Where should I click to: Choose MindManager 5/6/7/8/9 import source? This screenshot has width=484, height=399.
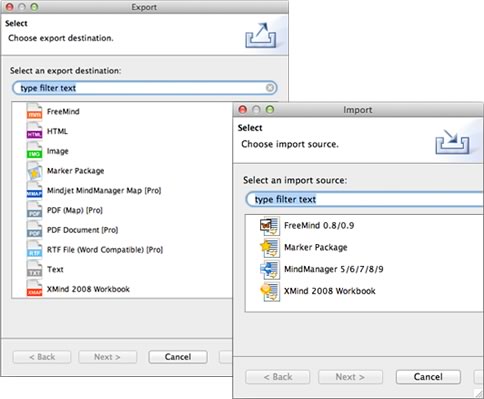(x=334, y=269)
